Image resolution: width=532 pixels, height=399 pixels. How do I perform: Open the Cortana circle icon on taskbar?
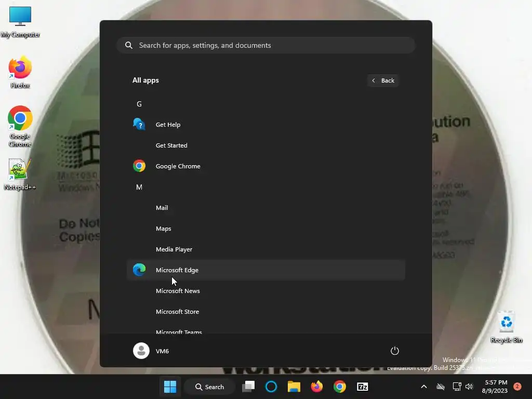(x=271, y=387)
